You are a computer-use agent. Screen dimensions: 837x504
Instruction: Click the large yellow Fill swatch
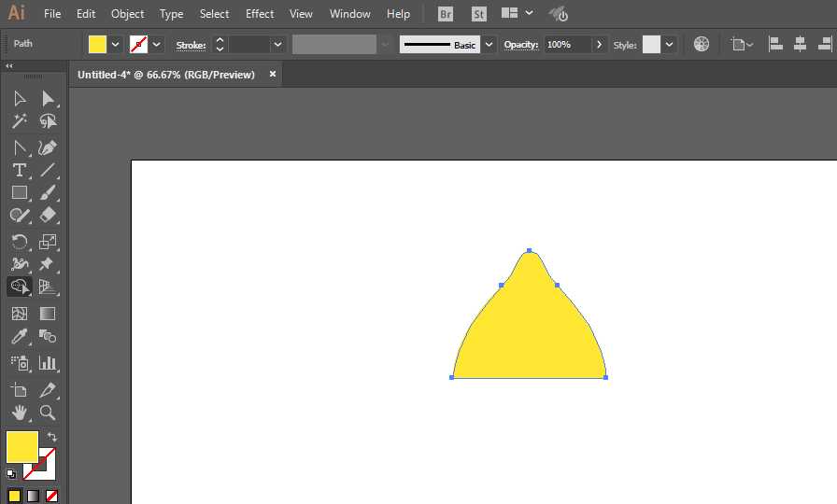pos(22,447)
